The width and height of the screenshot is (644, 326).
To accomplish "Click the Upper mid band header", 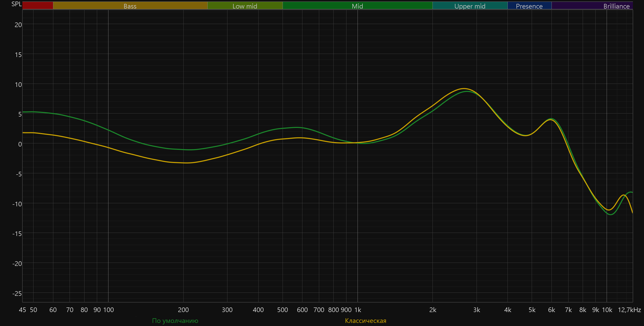I will (470, 6).
